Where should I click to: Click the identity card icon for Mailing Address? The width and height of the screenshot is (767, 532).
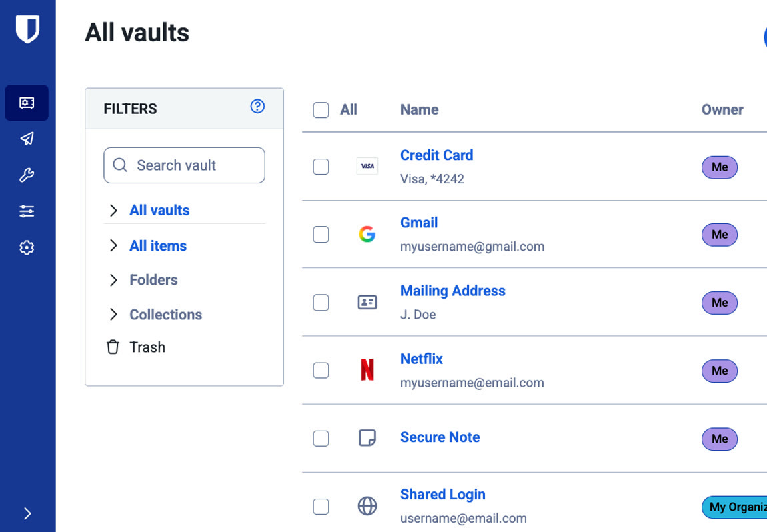[367, 302]
